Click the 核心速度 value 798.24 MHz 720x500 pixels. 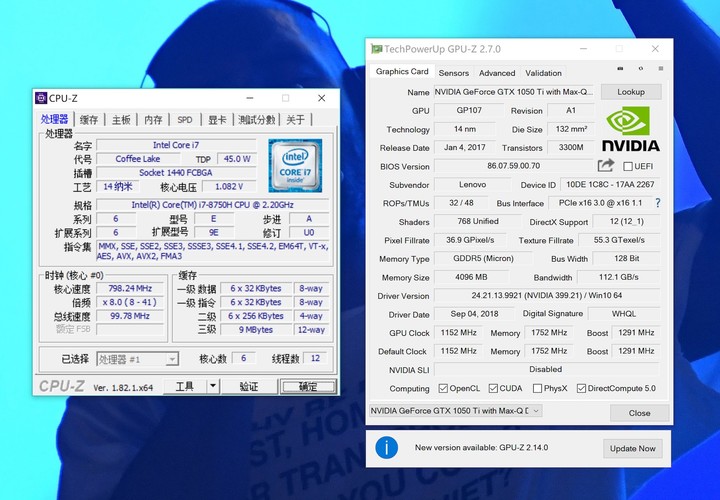pyautogui.click(x=130, y=288)
